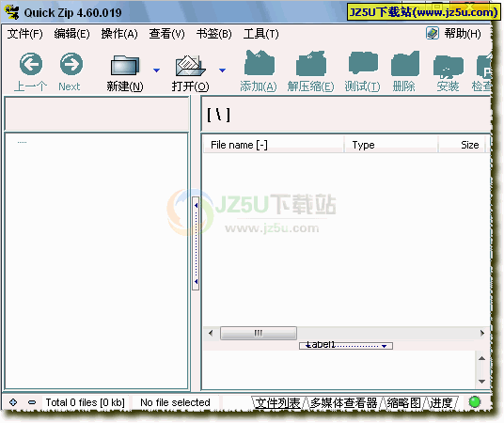This screenshot has width=504, height=423.
Task: Go forward with the Next arrow icon
Action: pyautogui.click(x=71, y=64)
